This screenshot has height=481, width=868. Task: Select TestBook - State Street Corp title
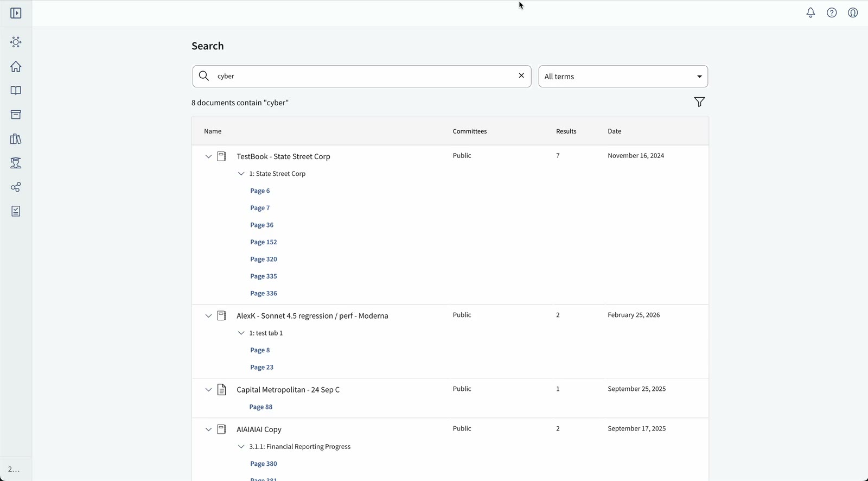click(283, 156)
